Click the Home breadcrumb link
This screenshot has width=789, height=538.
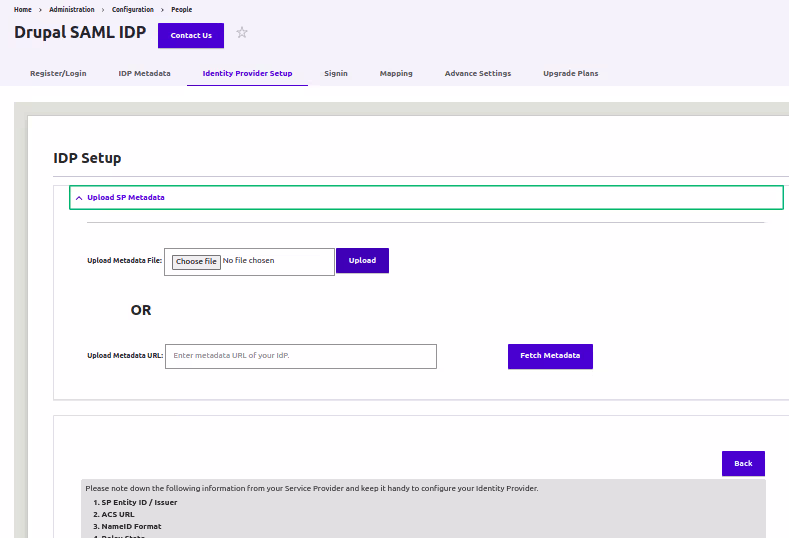pos(23,10)
